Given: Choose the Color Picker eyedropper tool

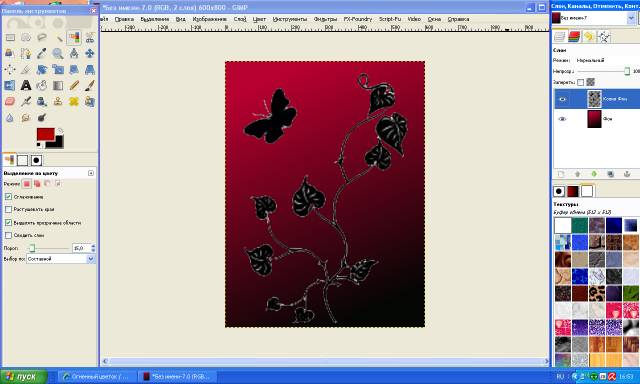Looking at the screenshot, I should tap(42, 53).
